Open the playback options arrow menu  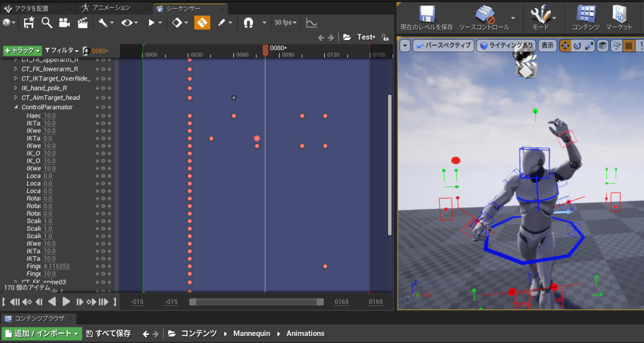pos(154,23)
